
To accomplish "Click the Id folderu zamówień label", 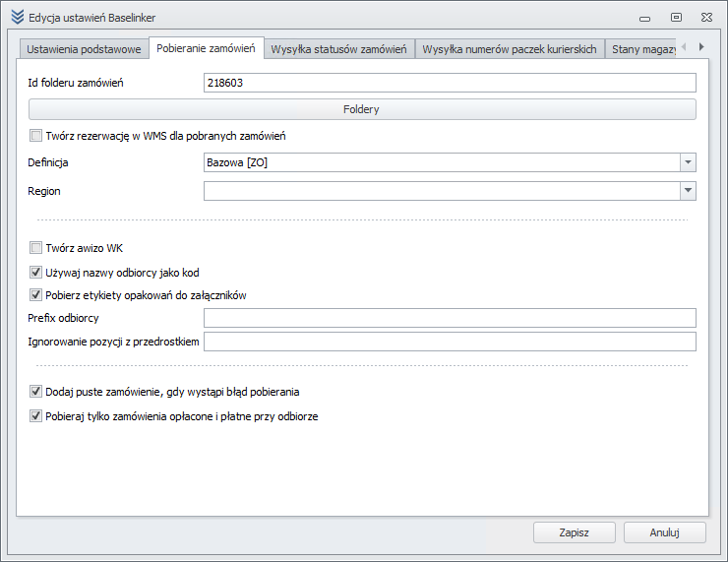I will click(x=76, y=83).
